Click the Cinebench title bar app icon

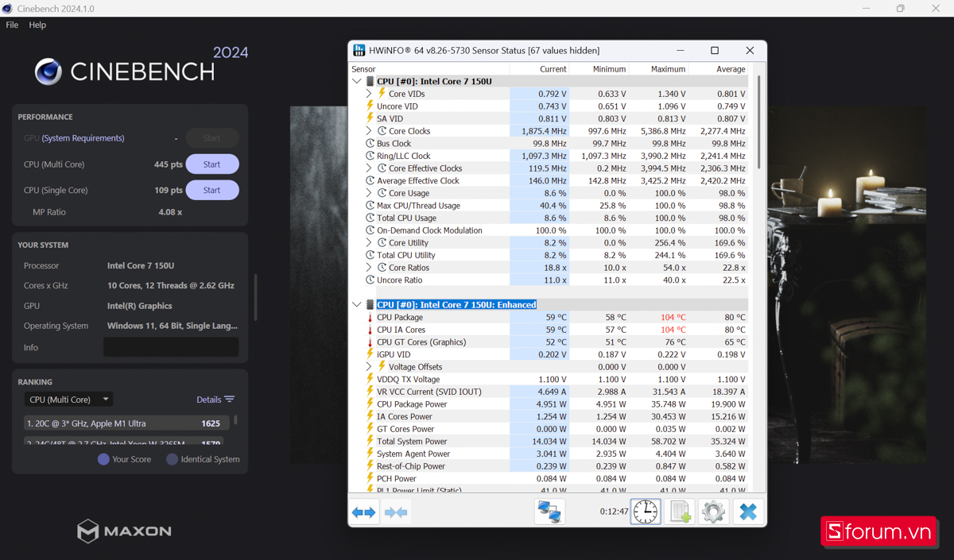(8, 8)
